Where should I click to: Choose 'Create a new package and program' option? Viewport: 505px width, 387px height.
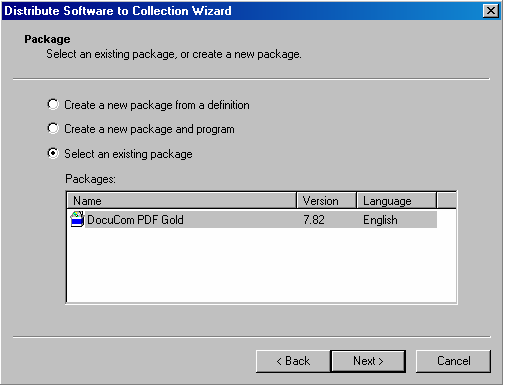pos(53,128)
